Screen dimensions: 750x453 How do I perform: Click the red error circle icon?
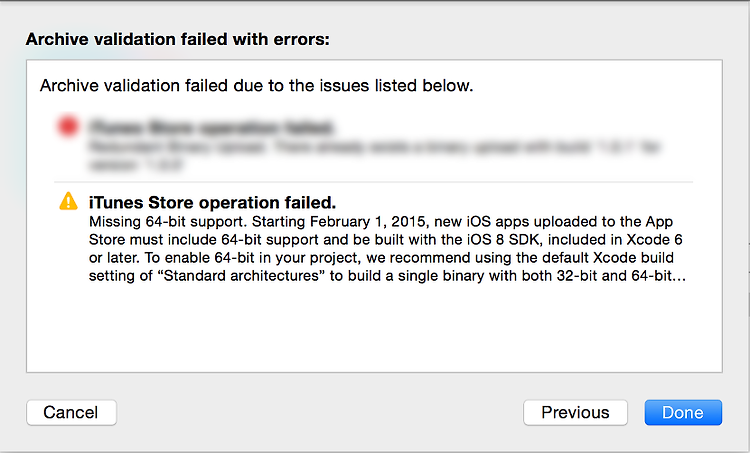click(68, 127)
